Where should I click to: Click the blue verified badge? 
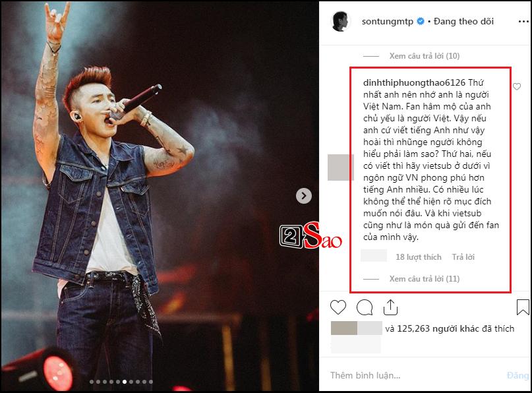(420, 21)
